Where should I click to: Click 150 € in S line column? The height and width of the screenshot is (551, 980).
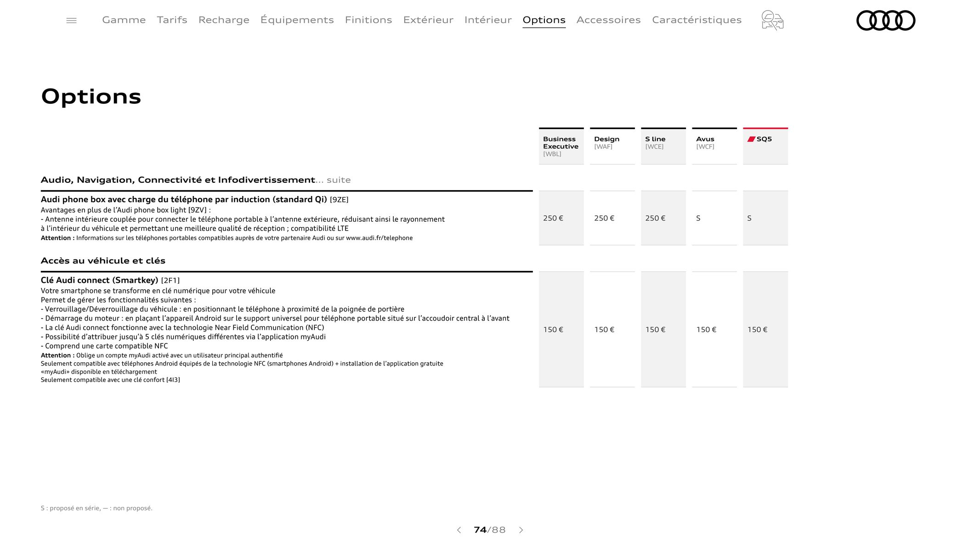coord(655,330)
